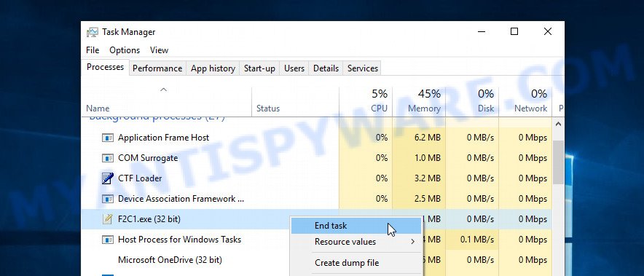Choose End task from context menu
This screenshot has height=276, width=644.
click(x=356, y=226)
